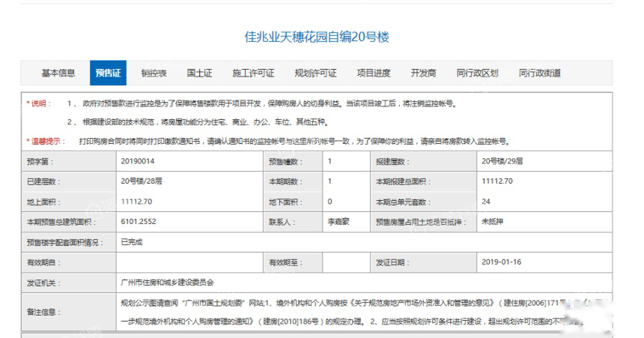Click the 已建层数 label
This screenshot has width=644, height=338.
click(x=43, y=182)
